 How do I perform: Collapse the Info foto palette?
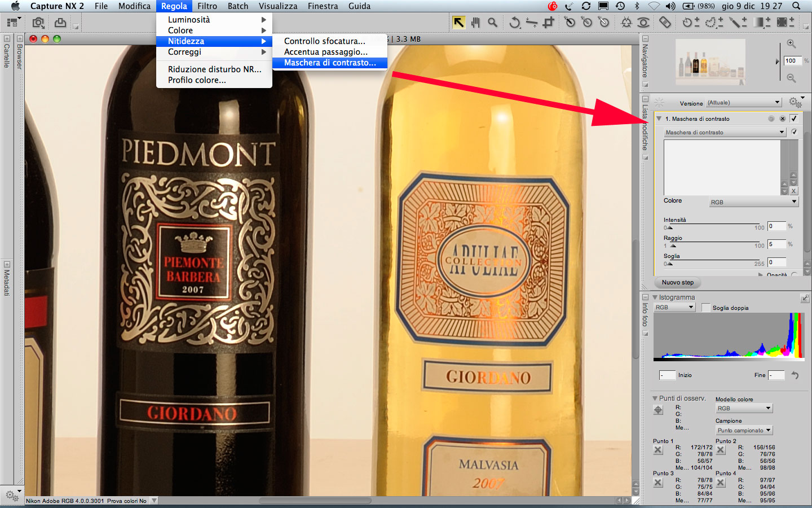pyautogui.click(x=645, y=296)
